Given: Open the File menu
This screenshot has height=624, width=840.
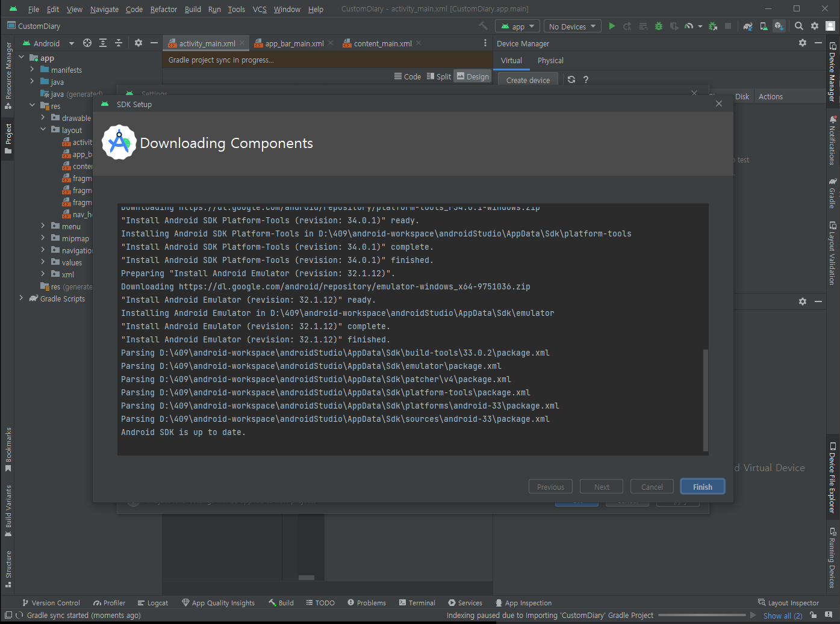Looking at the screenshot, I should 34,9.
